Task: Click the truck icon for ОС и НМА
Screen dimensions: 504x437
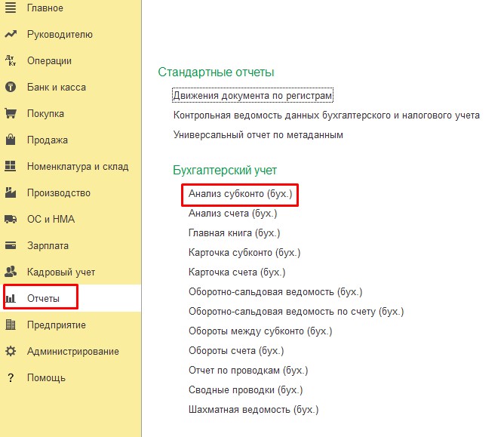Action: [x=11, y=219]
